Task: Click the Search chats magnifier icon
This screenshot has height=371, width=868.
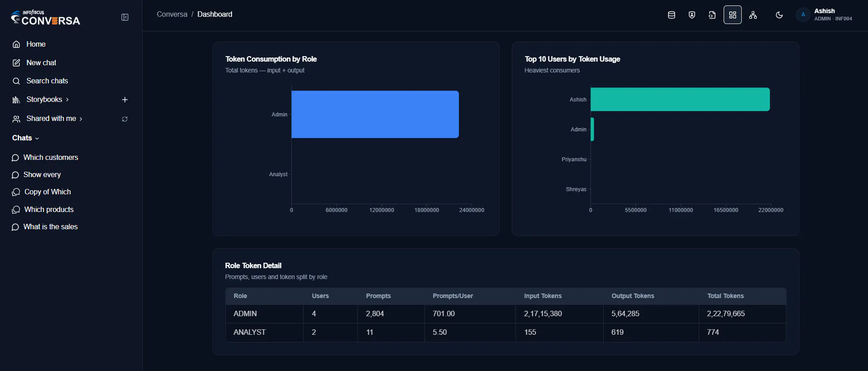Action: tap(16, 81)
